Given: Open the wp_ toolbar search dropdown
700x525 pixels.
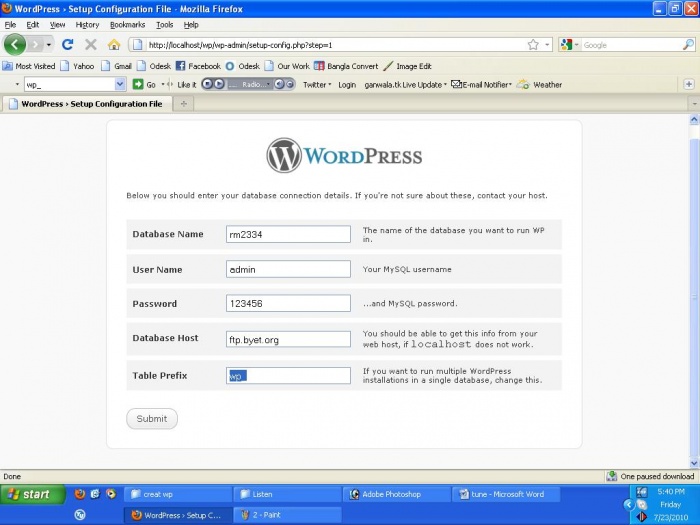Looking at the screenshot, I should 120,84.
